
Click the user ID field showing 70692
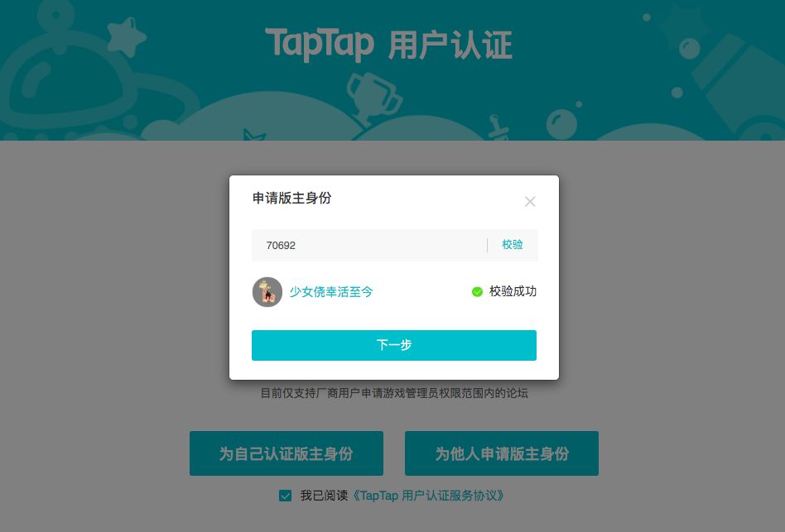(x=369, y=245)
